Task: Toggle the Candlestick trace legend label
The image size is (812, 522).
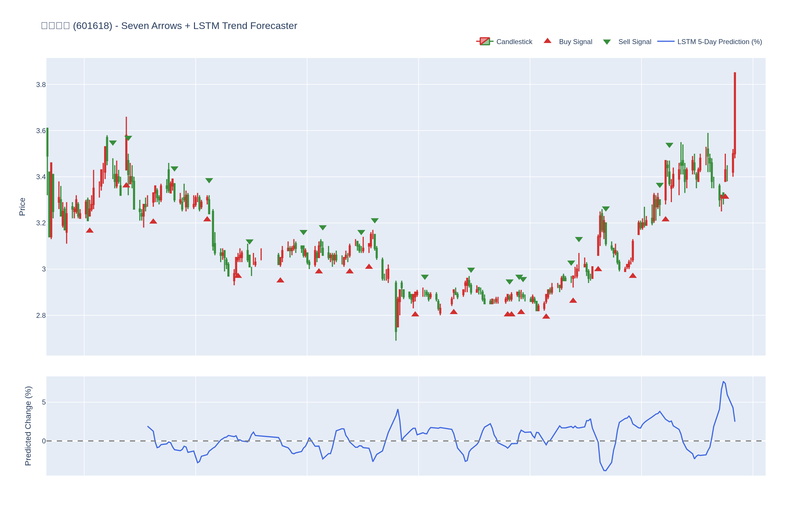Action: [x=514, y=42]
